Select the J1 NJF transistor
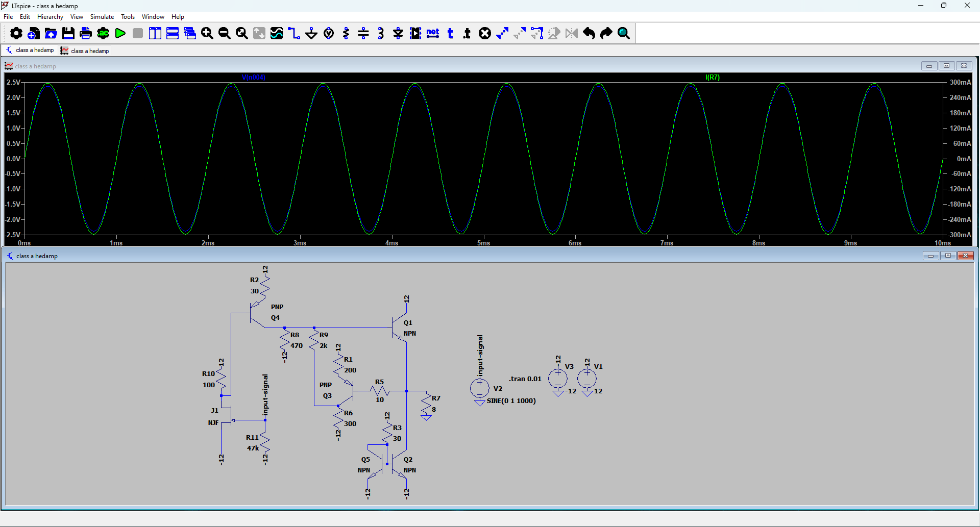The image size is (980, 527). tap(226, 414)
